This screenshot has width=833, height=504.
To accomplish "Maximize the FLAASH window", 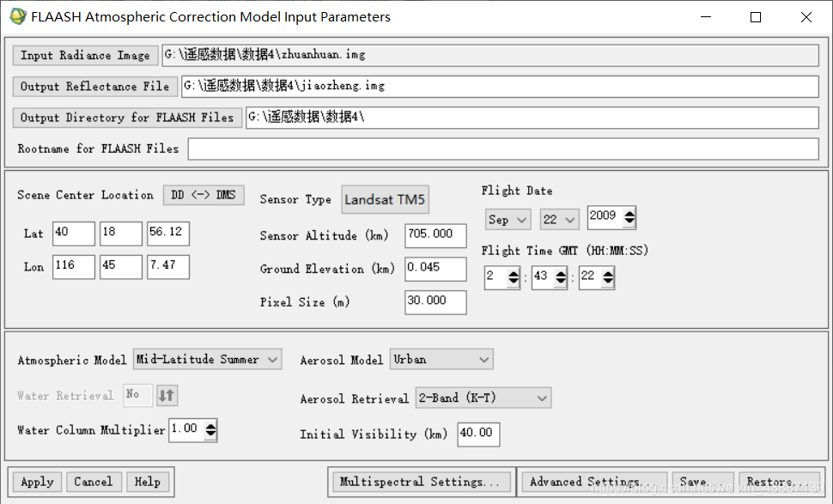I will 756,17.
